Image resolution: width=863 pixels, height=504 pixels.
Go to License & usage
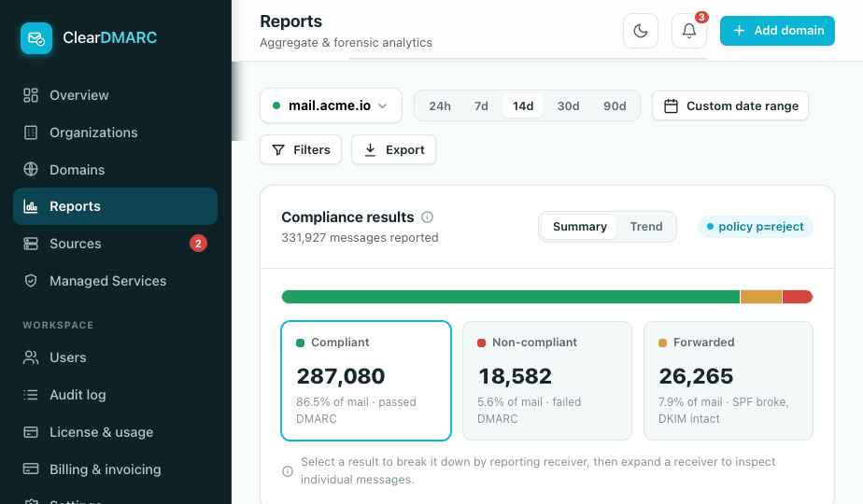pos(115,432)
